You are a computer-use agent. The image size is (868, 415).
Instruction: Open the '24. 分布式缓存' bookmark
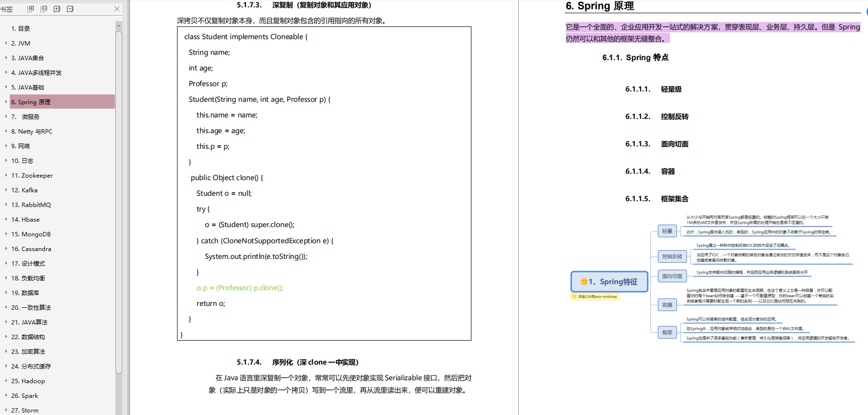click(x=31, y=366)
